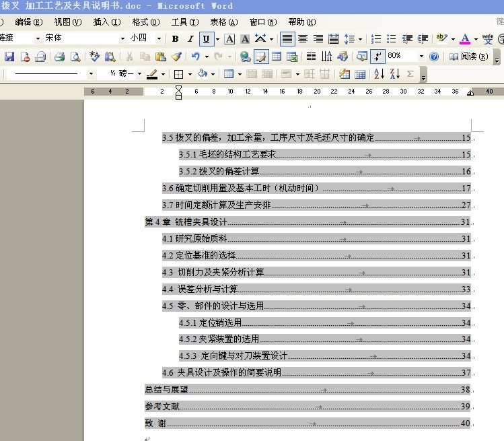Open the font size 小四 dropdown
The height and width of the screenshot is (441, 504).
159,38
